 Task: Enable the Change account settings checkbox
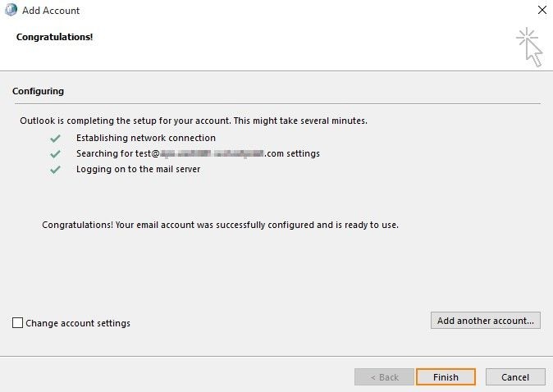click(18, 323)
